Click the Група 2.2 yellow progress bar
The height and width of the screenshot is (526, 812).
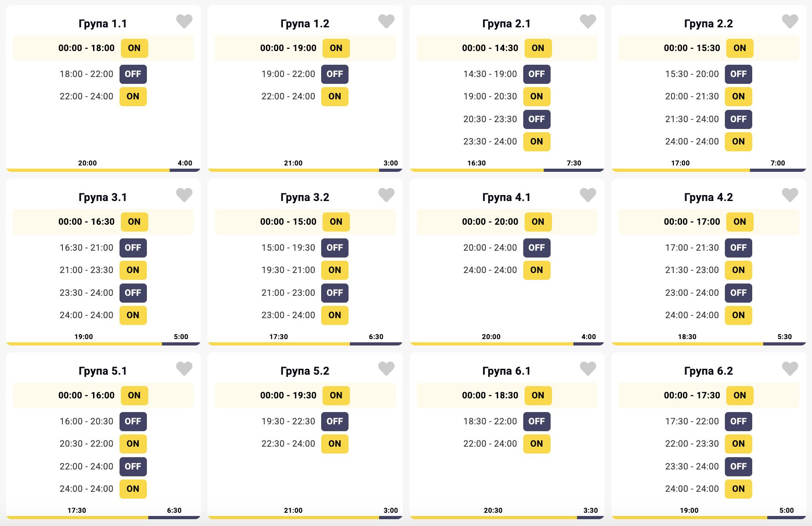click(x=681, y=170)
